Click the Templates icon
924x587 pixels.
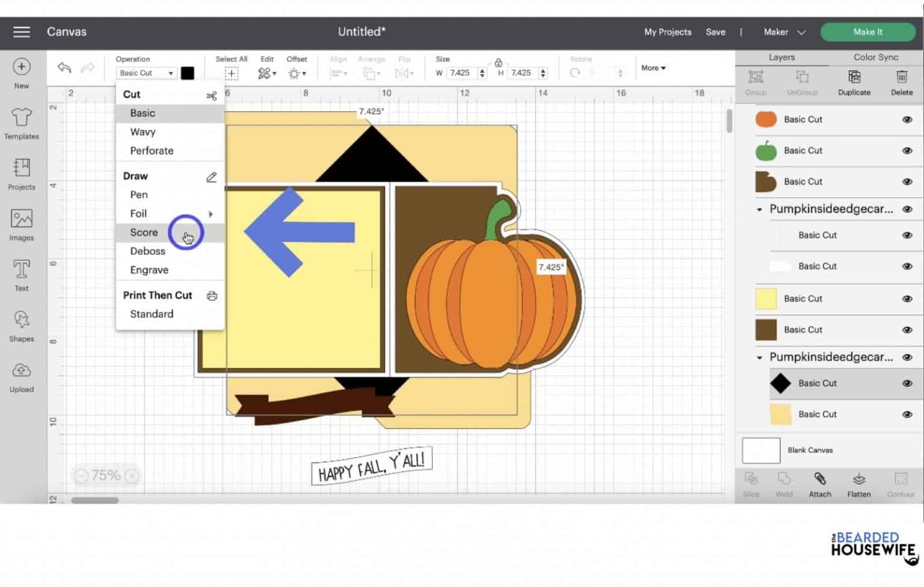[x=21, y=124]
